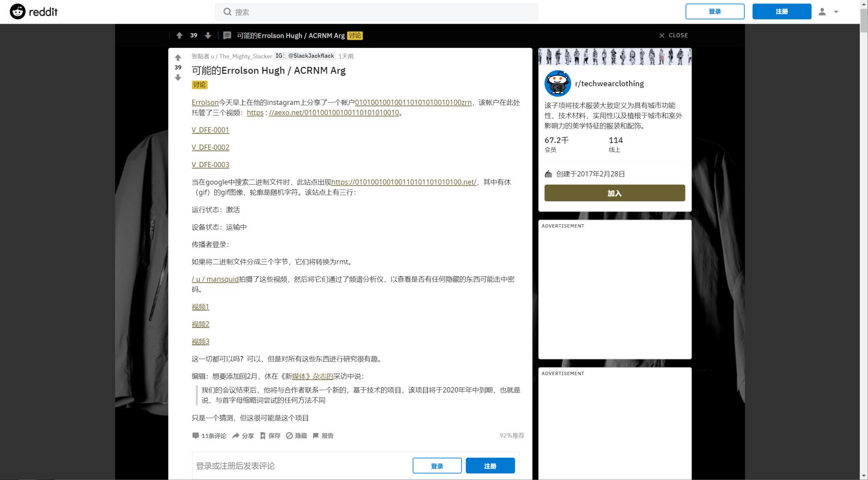Click the Reddit snoo logo

click(x=17, y=11)
